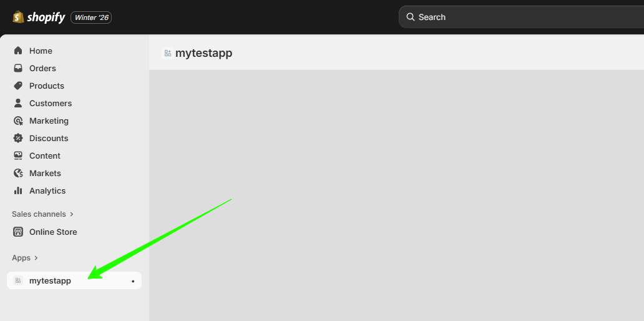The width and height of the screenshot is (644, 321).
Task: Focus the Search input field
Action: (x=521, y=17)
